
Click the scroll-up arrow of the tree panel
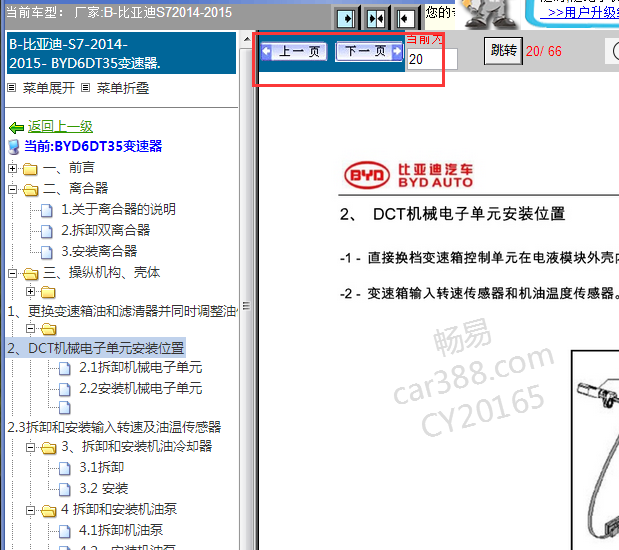(x=247, y=39)
